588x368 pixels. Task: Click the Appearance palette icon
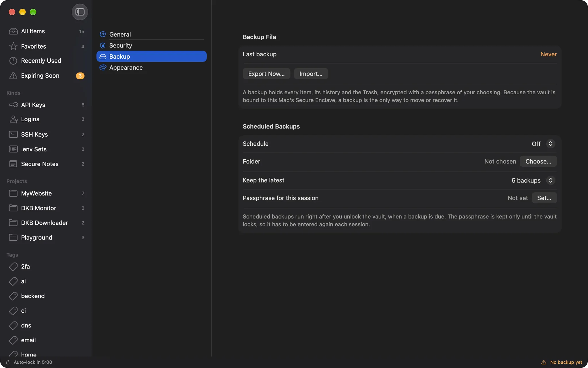tap(103, 68)
